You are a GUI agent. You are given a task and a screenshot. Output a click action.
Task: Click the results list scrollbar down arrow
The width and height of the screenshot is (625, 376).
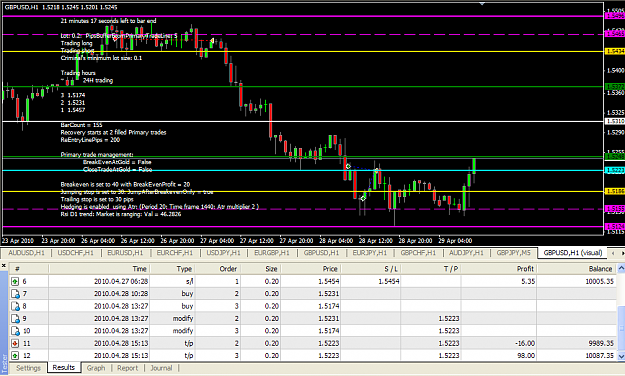click(x=621, y=356)
